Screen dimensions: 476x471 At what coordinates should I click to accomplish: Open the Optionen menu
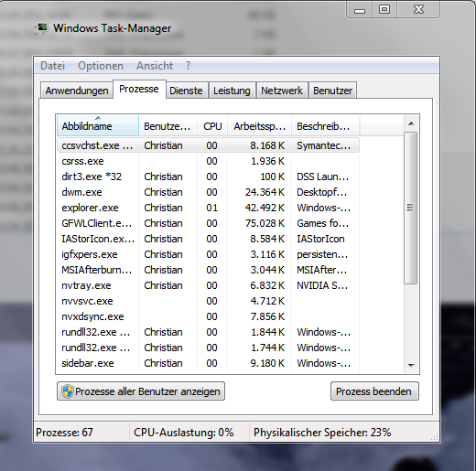101,66
